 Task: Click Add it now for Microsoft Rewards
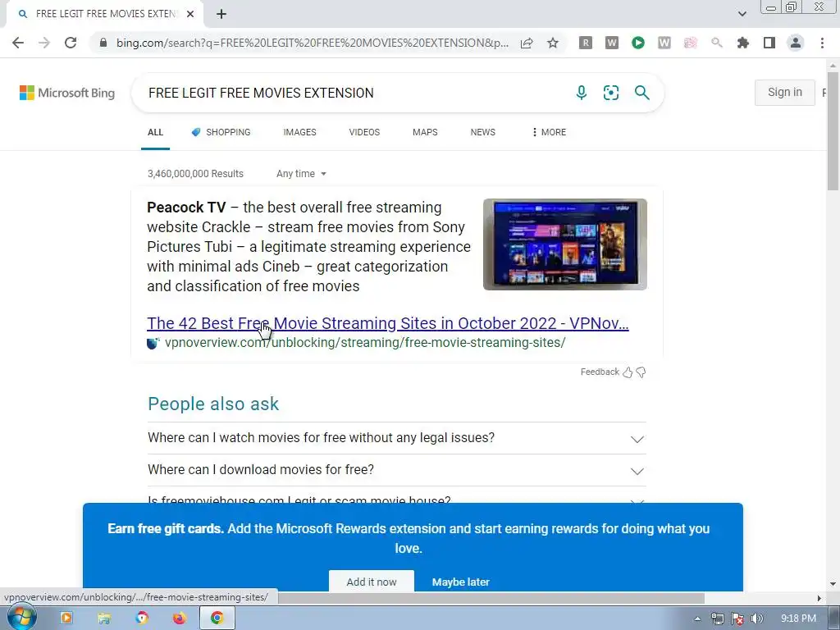pos(372,582)
